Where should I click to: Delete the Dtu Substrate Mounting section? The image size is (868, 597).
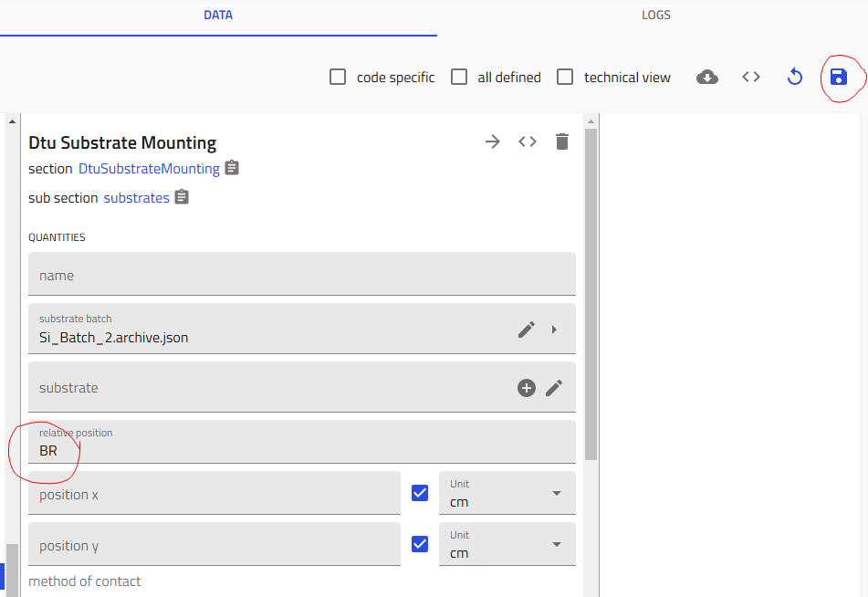[562, 141]
